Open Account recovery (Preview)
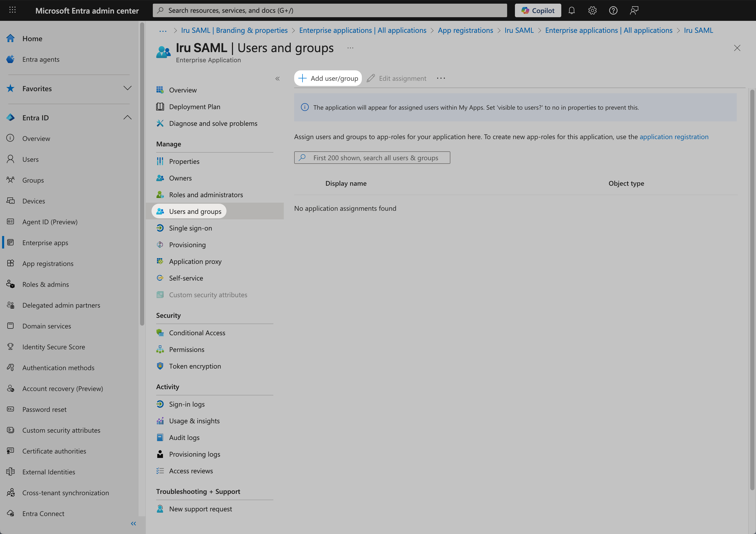This screenshot has height=534, width=756. point(62,389)
